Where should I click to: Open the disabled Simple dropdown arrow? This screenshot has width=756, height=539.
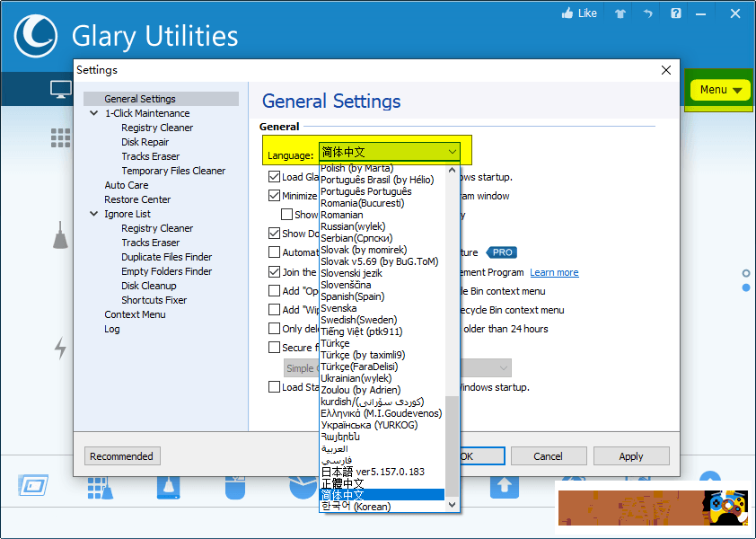click(x=503, y=368)
